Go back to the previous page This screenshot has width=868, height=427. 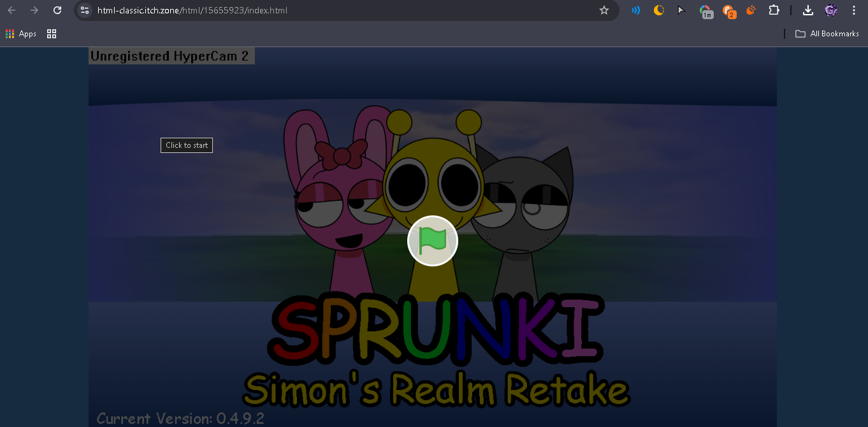[11, 10]
